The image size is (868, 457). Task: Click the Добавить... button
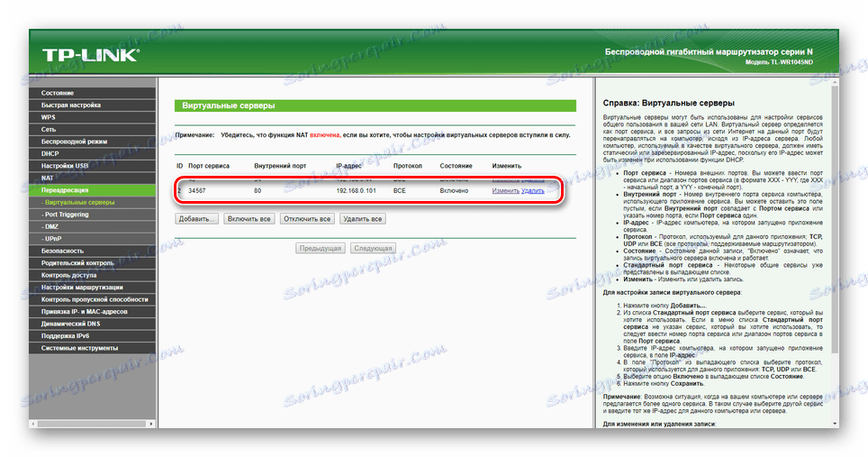point(196,219)
